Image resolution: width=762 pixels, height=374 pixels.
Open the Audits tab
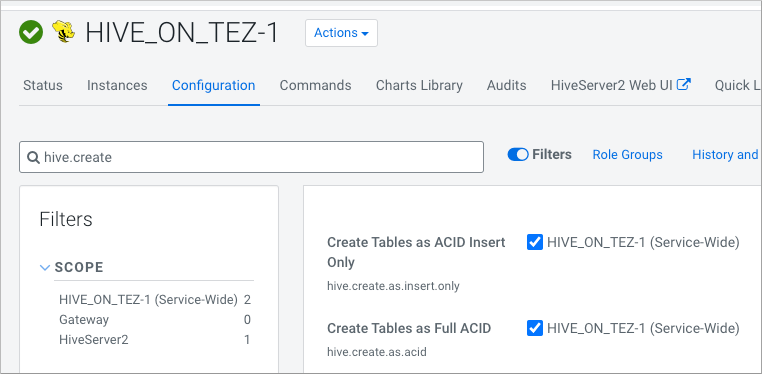pyautogui.click(x=506, y=85)
